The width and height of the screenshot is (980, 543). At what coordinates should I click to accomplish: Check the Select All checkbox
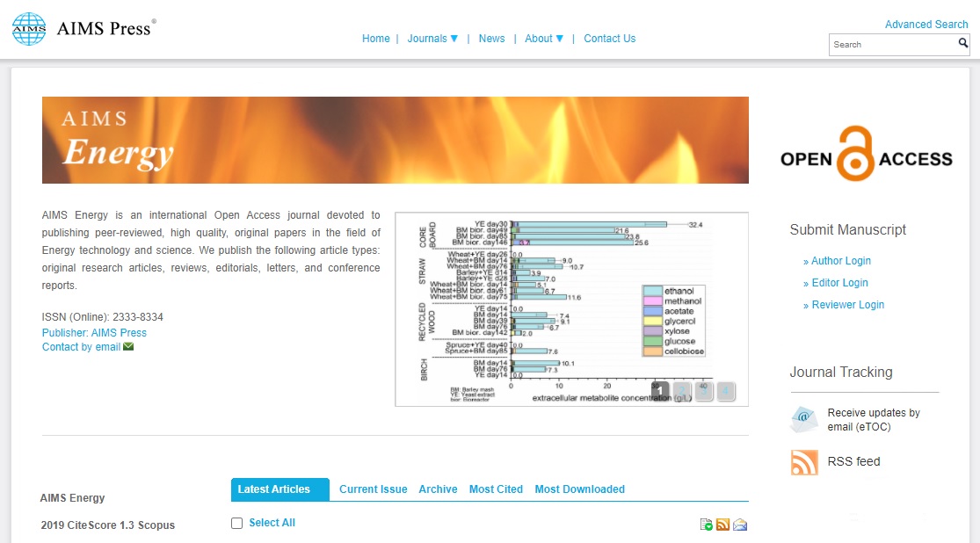237,523
